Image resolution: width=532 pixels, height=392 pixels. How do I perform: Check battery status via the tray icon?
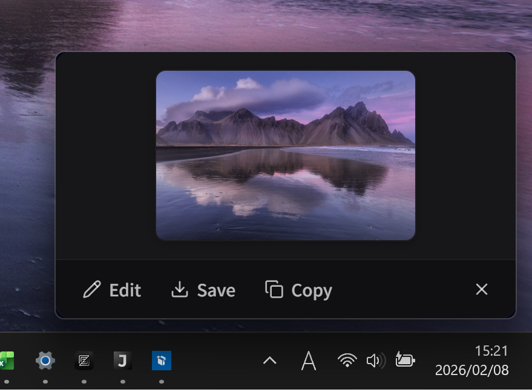point(405,360)
